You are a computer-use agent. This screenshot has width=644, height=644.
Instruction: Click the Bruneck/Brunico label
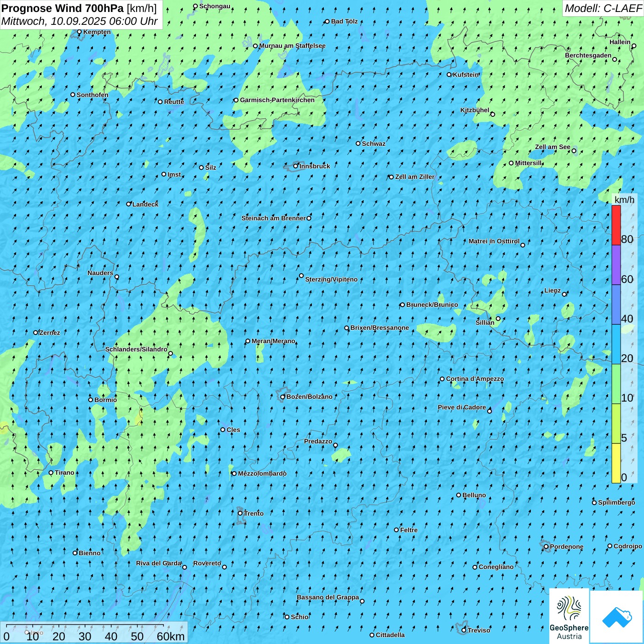tap(432, 305)
